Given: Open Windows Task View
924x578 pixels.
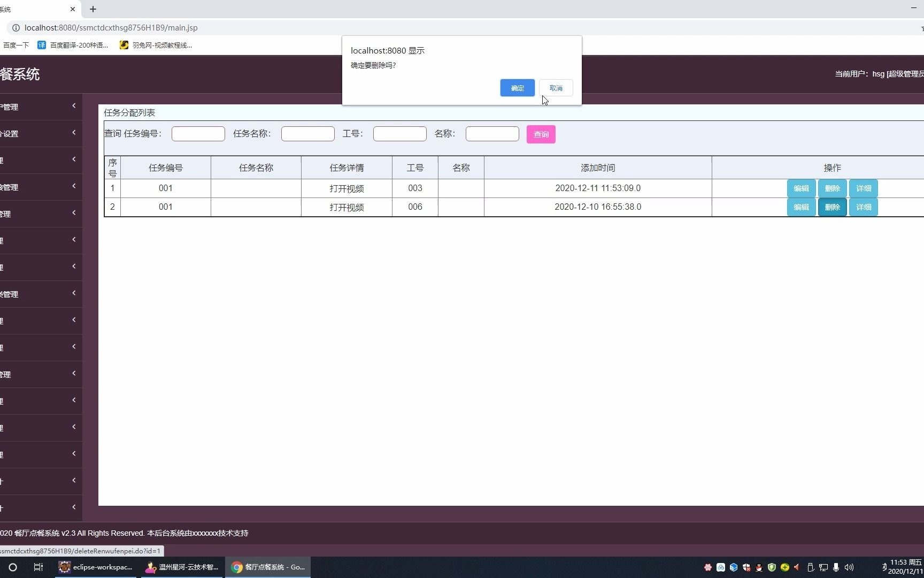Looking at the screenshot, I should [x=38, y=567].
